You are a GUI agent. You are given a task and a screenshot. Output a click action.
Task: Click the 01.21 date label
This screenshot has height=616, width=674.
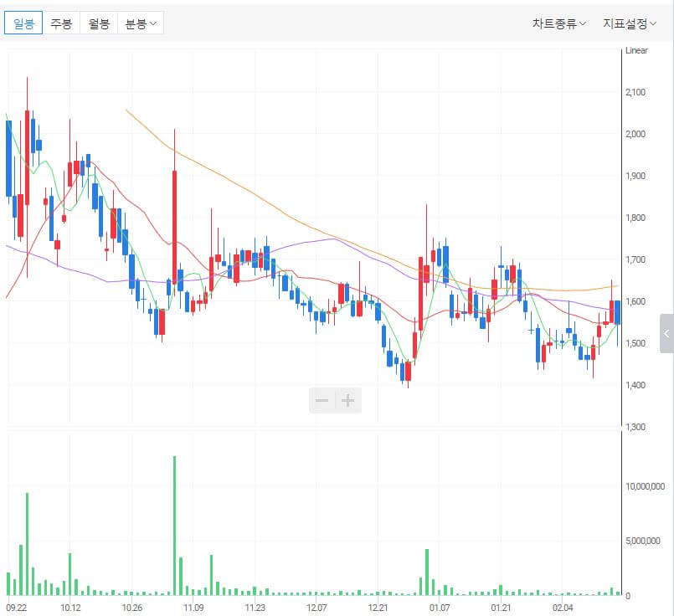pos(501,608)
